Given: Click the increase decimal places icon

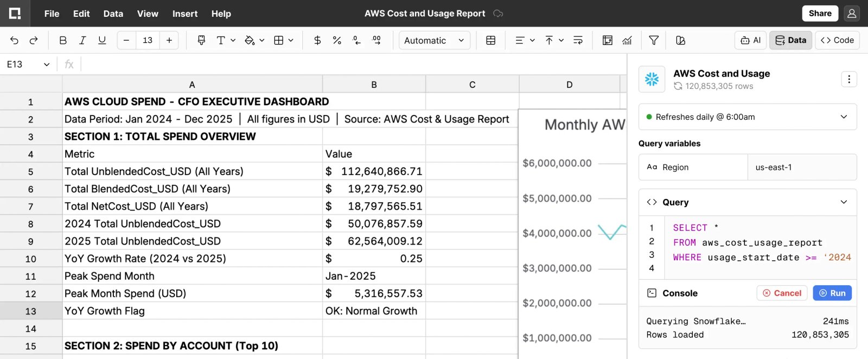Looking at the screenshot, I should (x=376, y=40).
